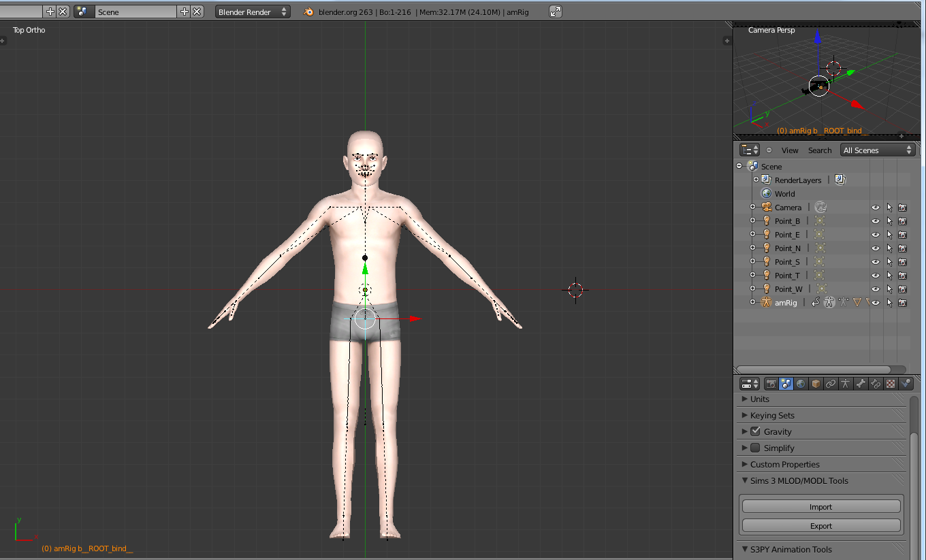
Task: Toggle visibility of Point_B lamp
Action: 875,220
